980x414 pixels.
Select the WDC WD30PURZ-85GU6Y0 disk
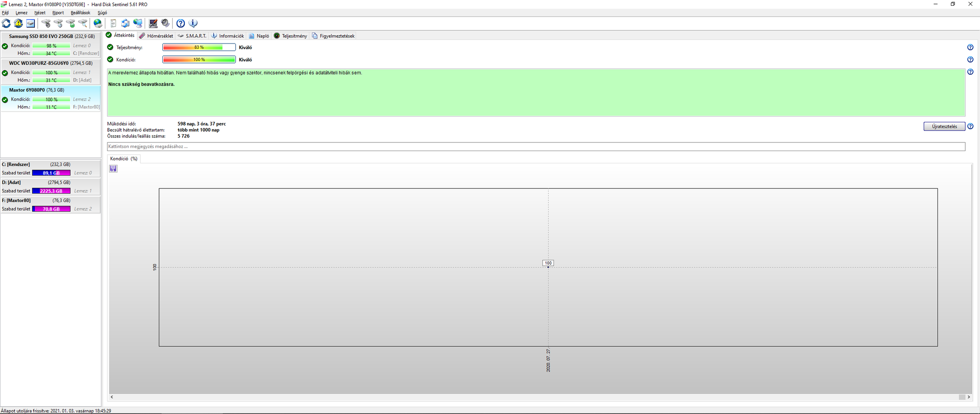pyautogui.click(x=51, y=71)
